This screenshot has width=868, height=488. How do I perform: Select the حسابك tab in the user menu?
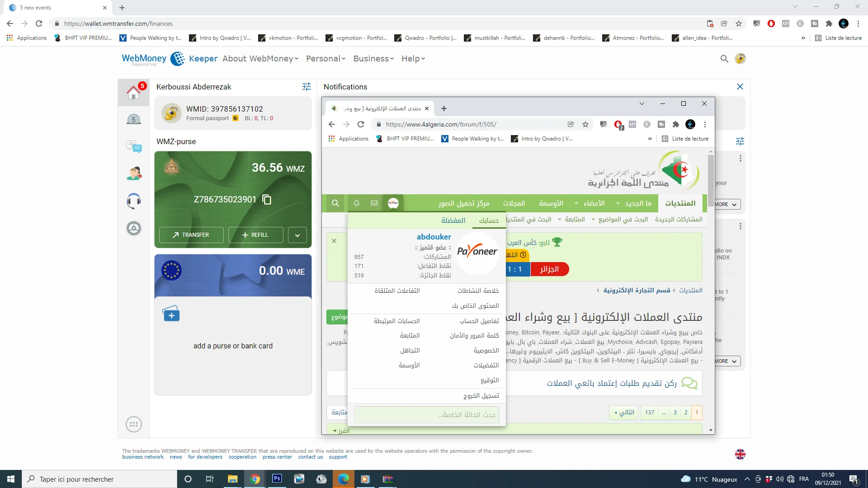(x=489, y=221)
